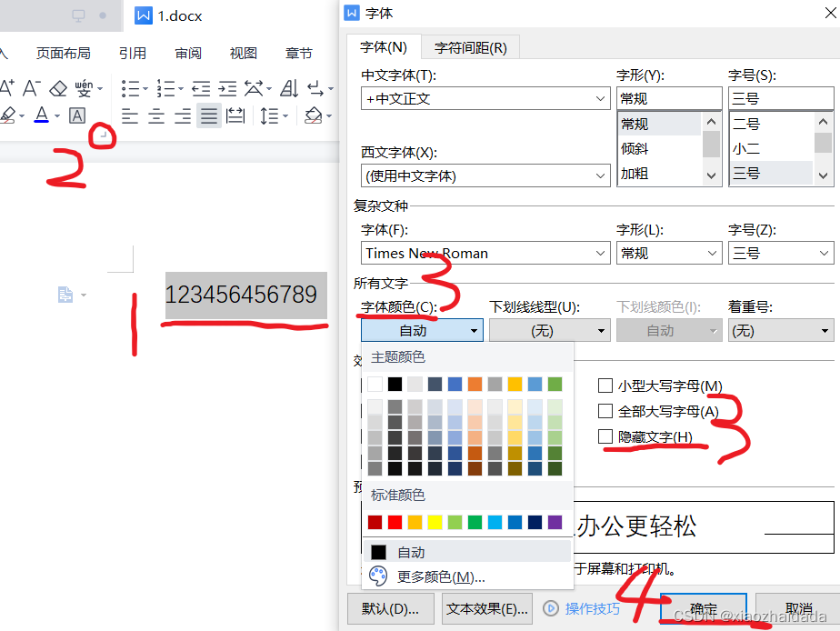Click the 默认(D)... button
840x631 pixels.
(391, 608)
